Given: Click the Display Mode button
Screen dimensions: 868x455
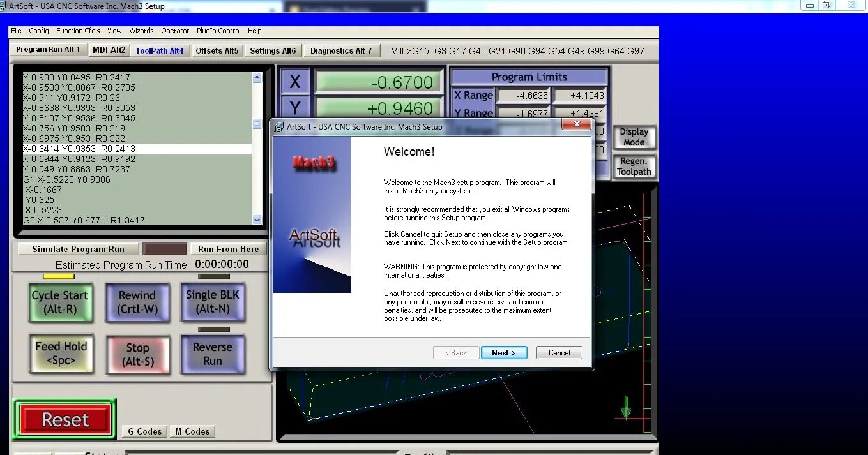Looking at the screenshot, I should (634, 137).
